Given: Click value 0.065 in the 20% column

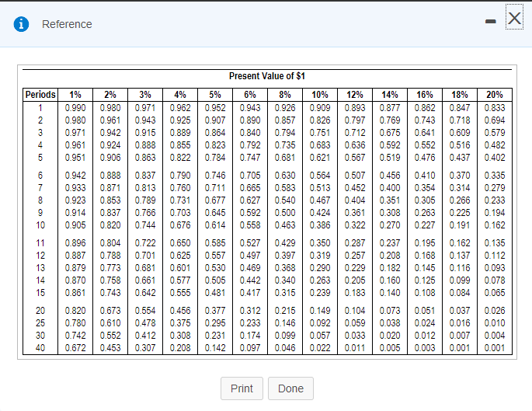Looking at the screenshot, I should tap(495, 293).
